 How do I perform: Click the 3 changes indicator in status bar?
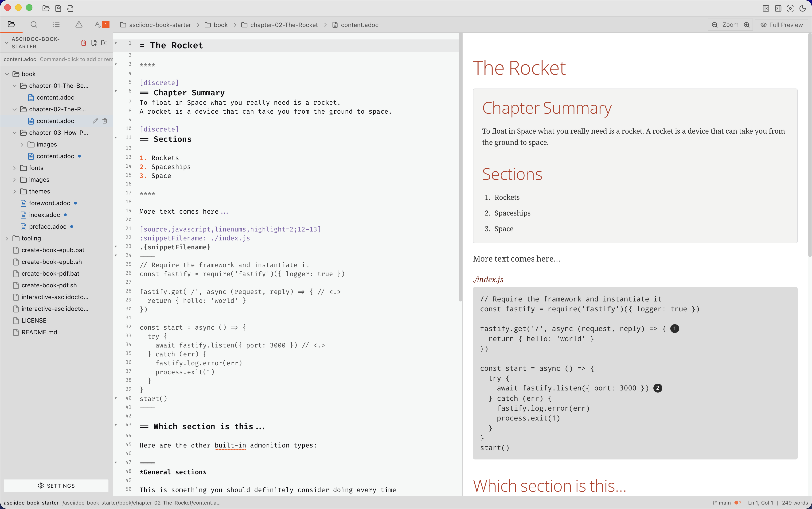pos(738,503)
